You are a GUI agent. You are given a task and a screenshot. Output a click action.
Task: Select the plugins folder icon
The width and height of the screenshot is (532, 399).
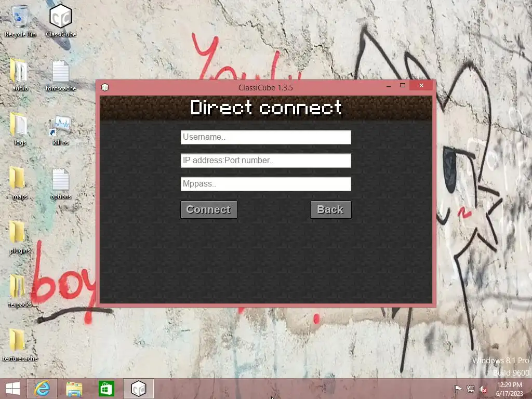tap(20, 237)
